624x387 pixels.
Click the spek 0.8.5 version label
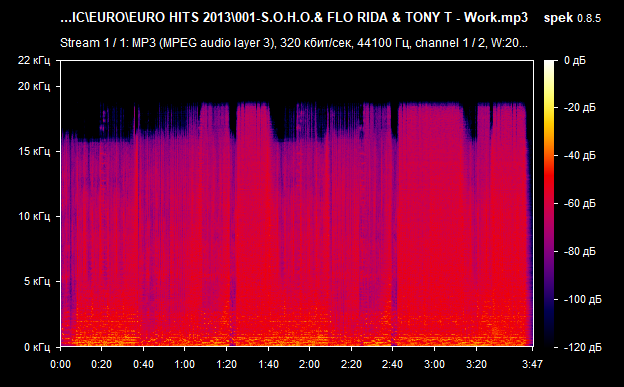tap(572, 18)
